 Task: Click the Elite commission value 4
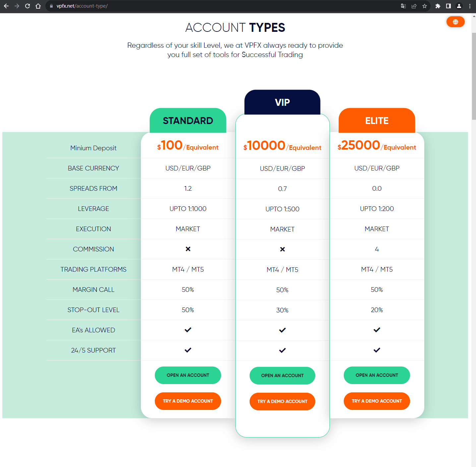click(x=377, y=249)
